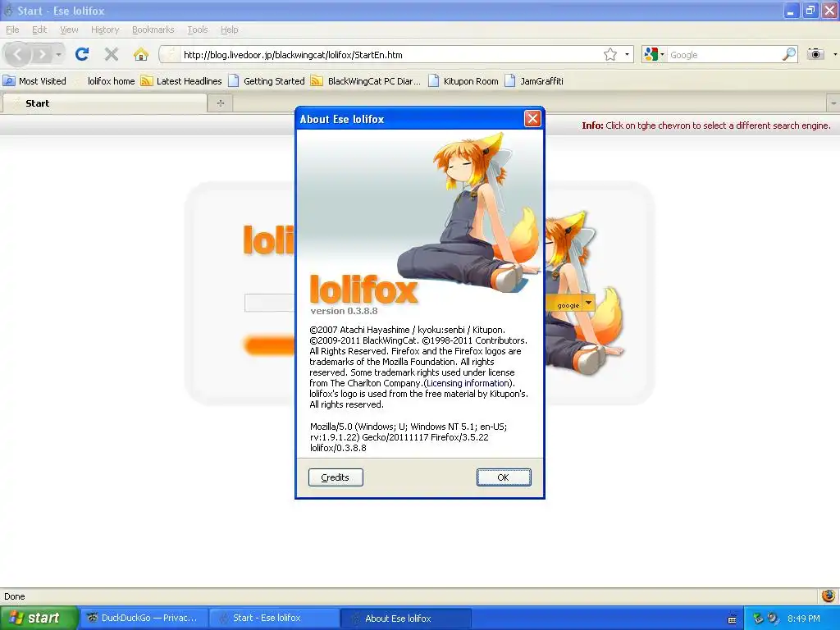
Task: Go back with the Back arrow button
Action: 18,54
